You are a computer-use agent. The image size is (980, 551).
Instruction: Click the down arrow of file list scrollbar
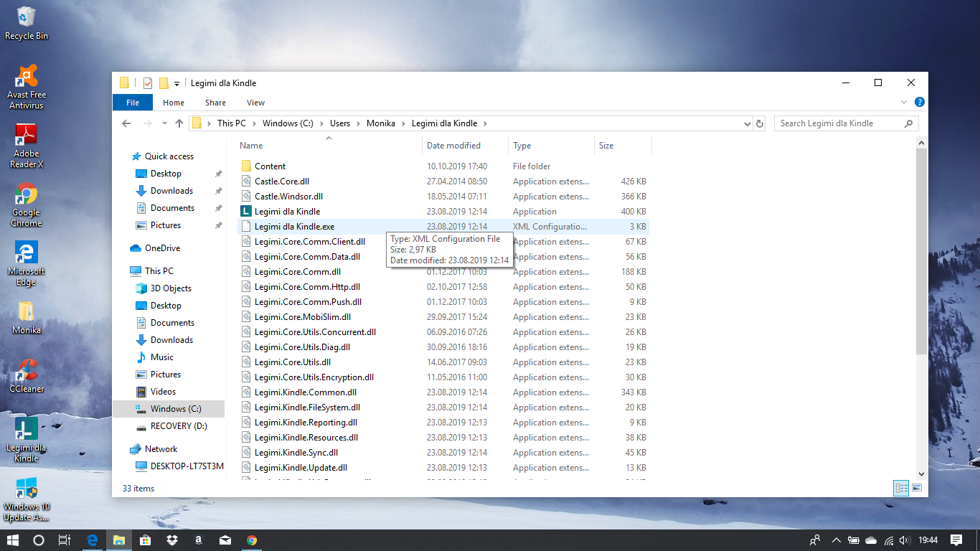tap(921, 474)
